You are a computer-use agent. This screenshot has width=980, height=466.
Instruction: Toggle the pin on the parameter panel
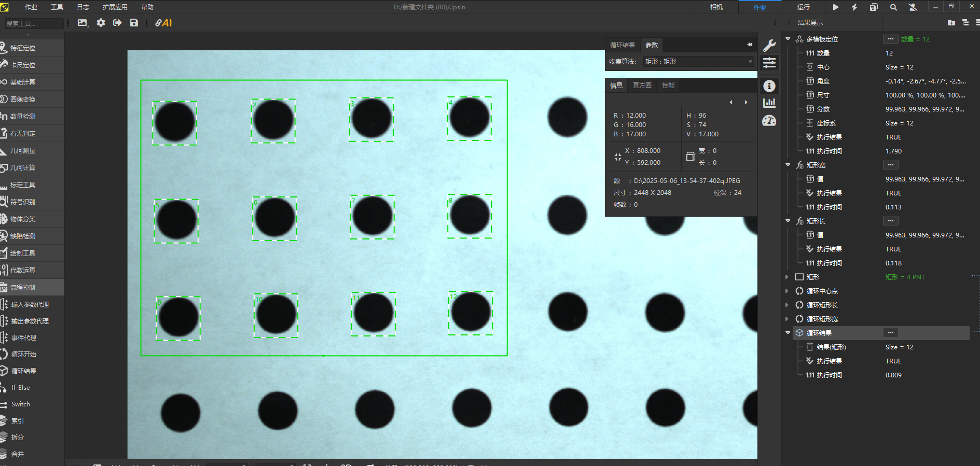click(750, 45)
